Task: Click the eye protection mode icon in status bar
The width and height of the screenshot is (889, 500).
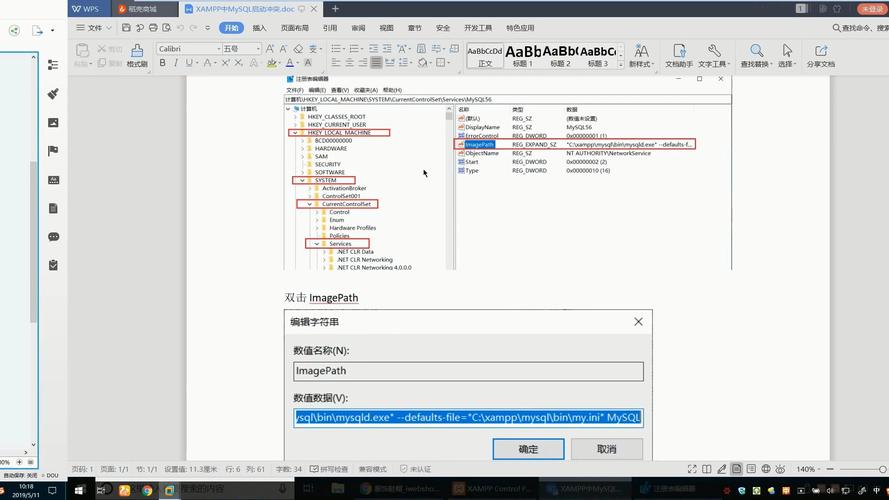Action: 781,469
